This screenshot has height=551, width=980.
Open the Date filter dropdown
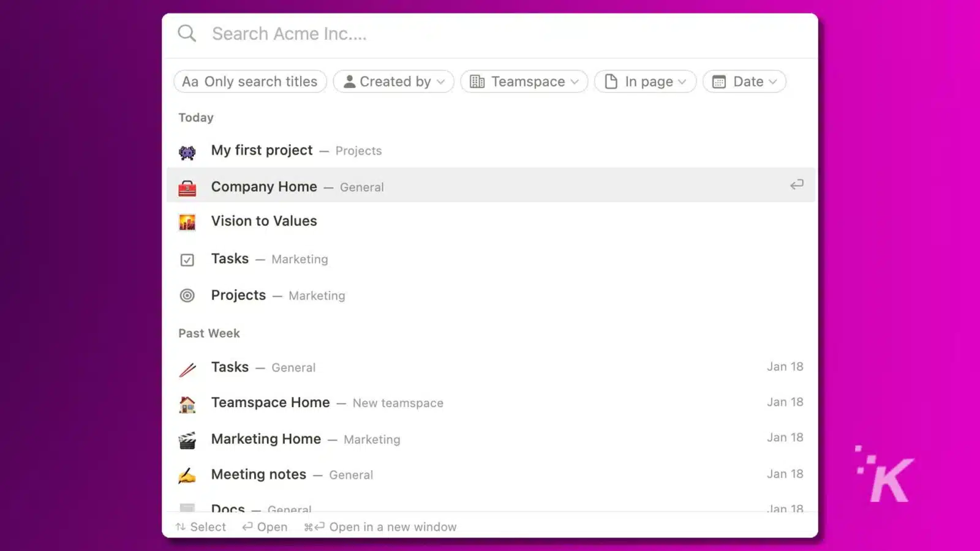coord(744,81)
